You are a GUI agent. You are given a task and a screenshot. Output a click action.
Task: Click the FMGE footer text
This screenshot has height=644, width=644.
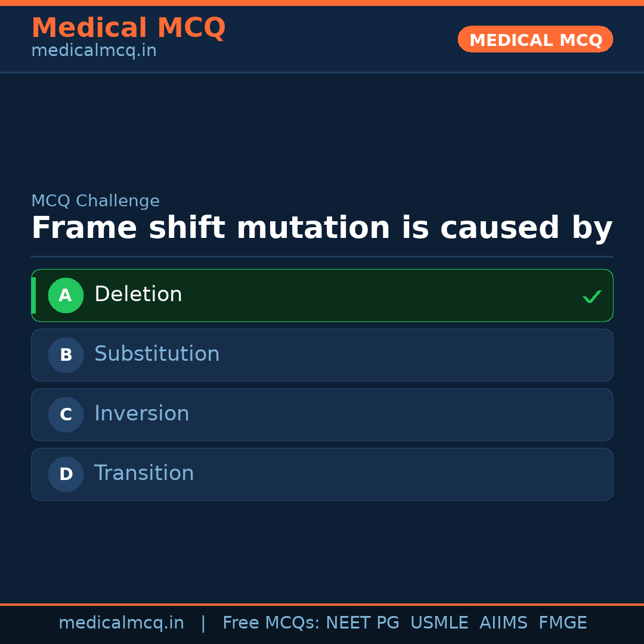coord(563,623)
